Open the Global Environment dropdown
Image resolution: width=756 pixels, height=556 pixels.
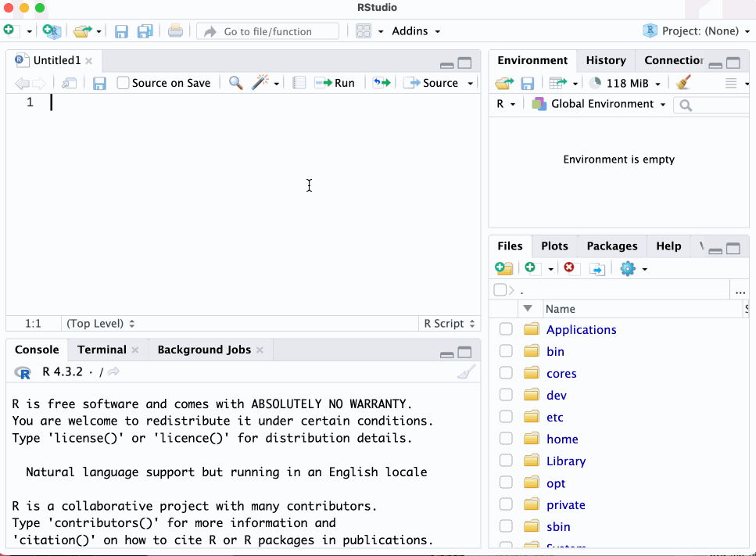pos(599,104)
